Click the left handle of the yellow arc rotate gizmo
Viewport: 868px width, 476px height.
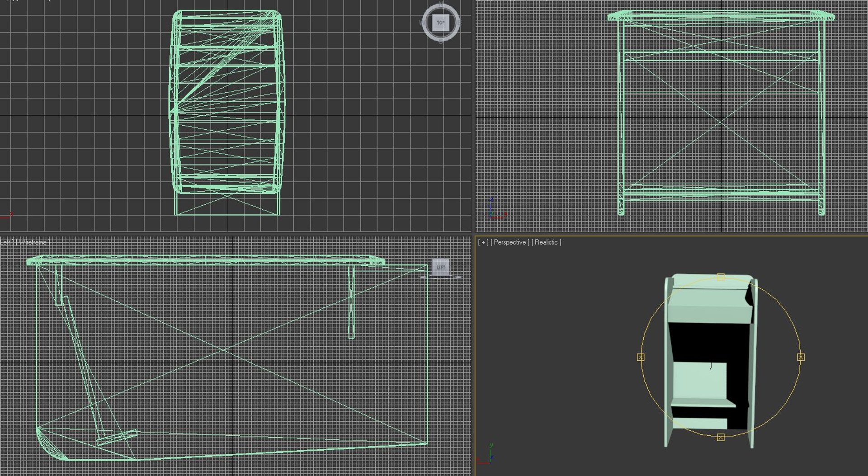click(641, 357)
